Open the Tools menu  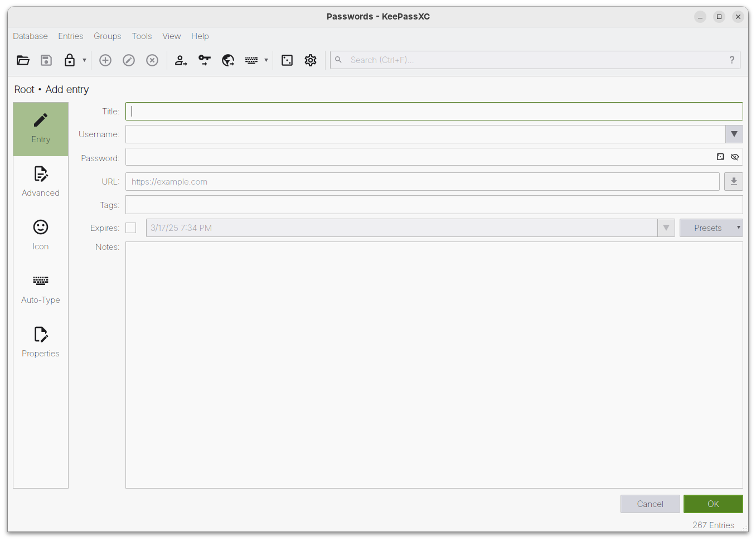[142, 36]
